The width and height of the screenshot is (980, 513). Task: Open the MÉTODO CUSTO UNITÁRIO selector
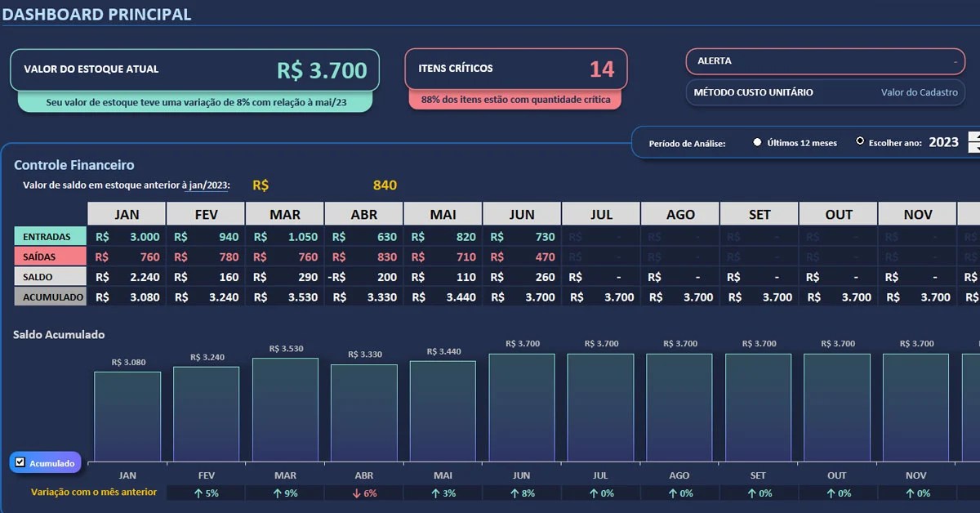click(x=825, y=92)
